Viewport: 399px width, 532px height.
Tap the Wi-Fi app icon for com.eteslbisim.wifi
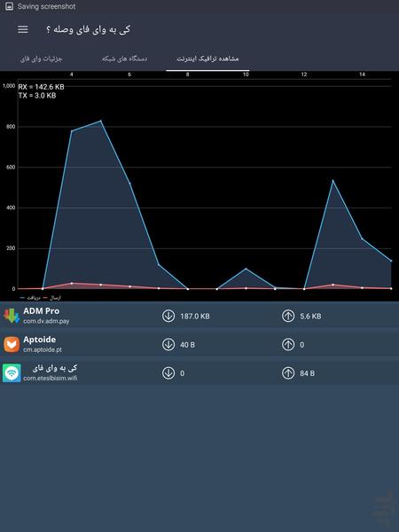pos(12,373)
